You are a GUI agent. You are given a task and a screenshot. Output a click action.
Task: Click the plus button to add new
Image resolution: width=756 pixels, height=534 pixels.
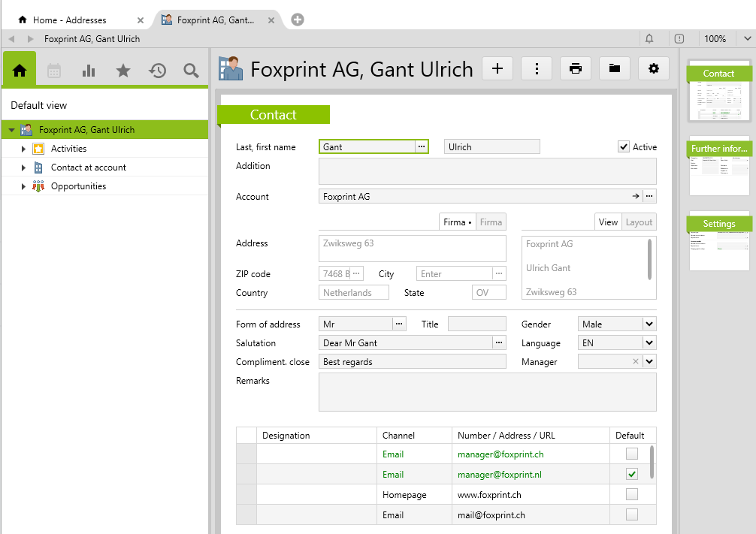coord(497,68)
